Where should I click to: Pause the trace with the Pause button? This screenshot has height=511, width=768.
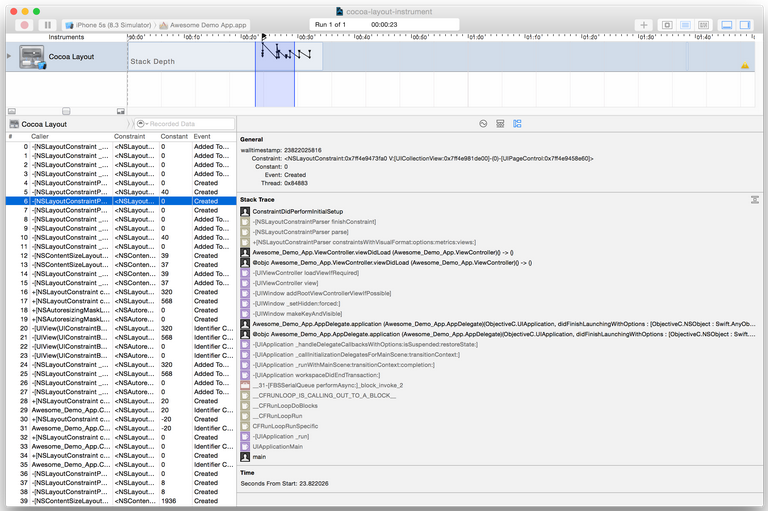(x=47, y=24)
